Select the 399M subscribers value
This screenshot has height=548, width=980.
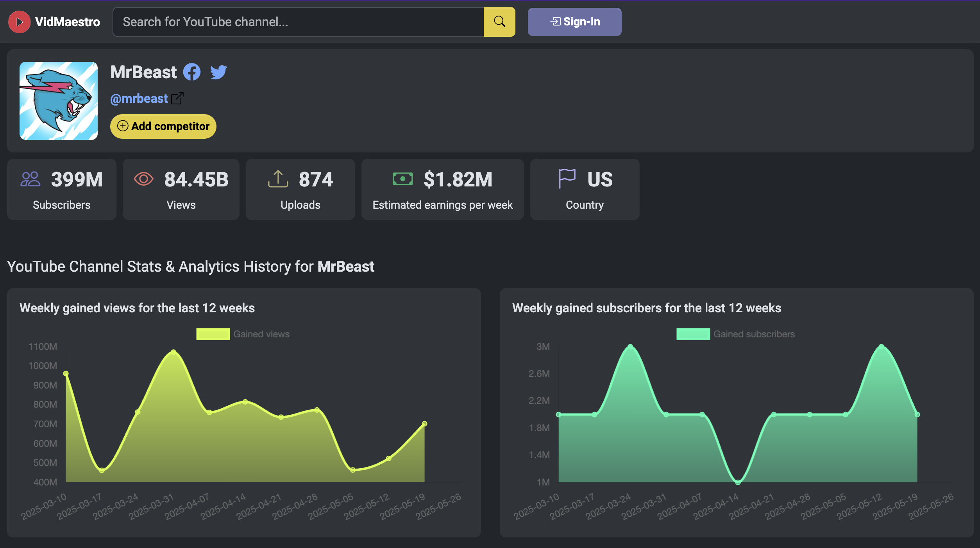click(x=77, y=179)
